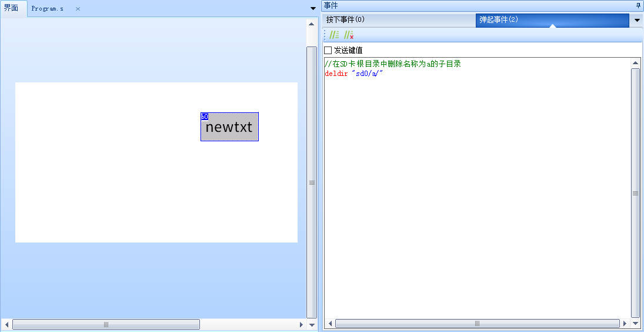The image size is (644, 332).
Task: Switch to the 按下事件(0) tab
Action: click(346, 20)
